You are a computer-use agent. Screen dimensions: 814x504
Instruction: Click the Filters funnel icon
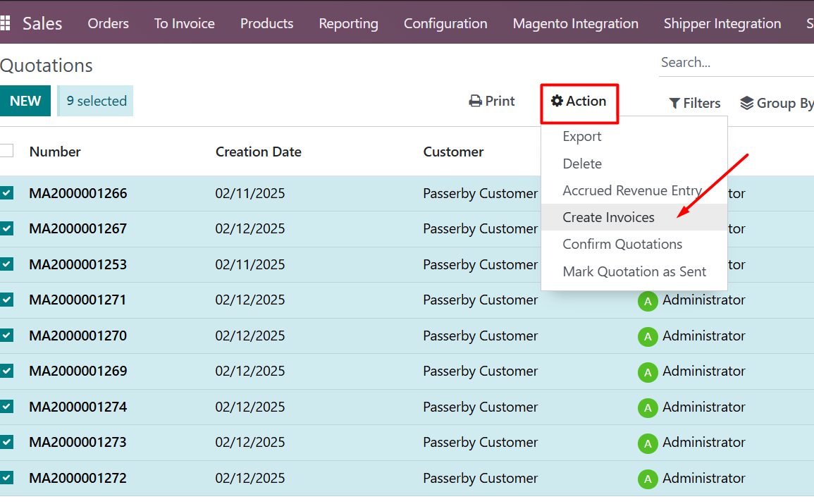[674, 104]
